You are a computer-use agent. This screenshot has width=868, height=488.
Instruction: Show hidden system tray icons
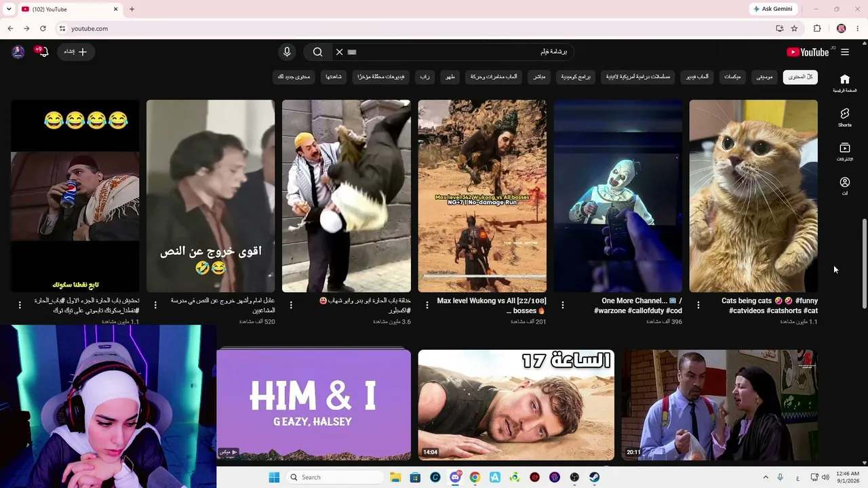tap(766, 477)
